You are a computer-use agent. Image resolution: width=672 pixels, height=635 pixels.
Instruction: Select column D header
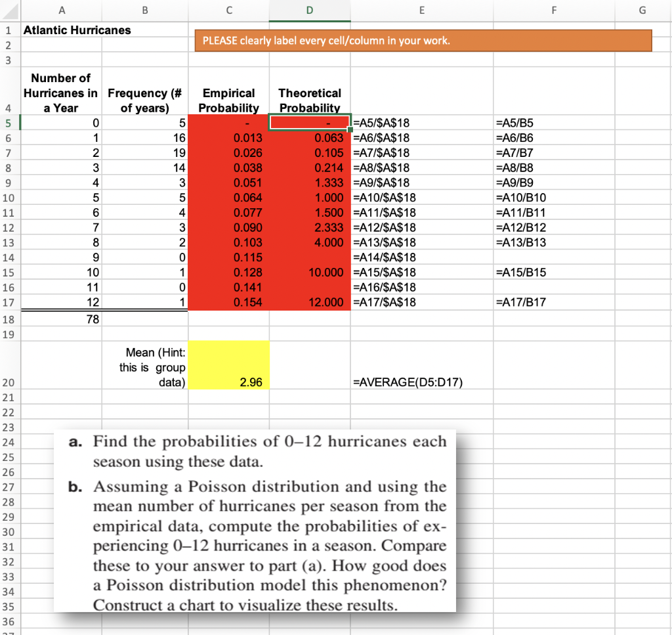[x=310, y=11]
